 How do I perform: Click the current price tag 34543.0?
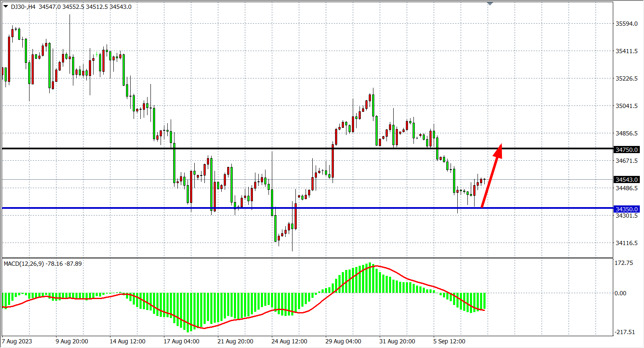point(627,180)
